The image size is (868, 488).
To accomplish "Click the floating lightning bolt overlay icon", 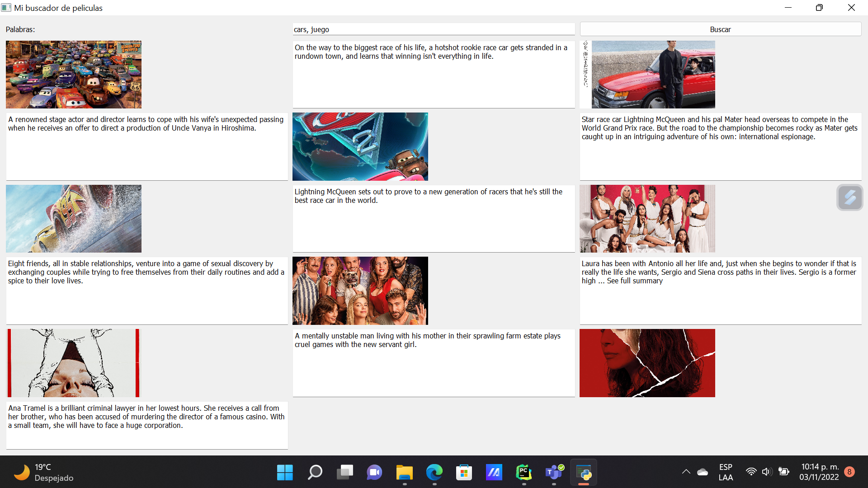I will pos(849,197).
